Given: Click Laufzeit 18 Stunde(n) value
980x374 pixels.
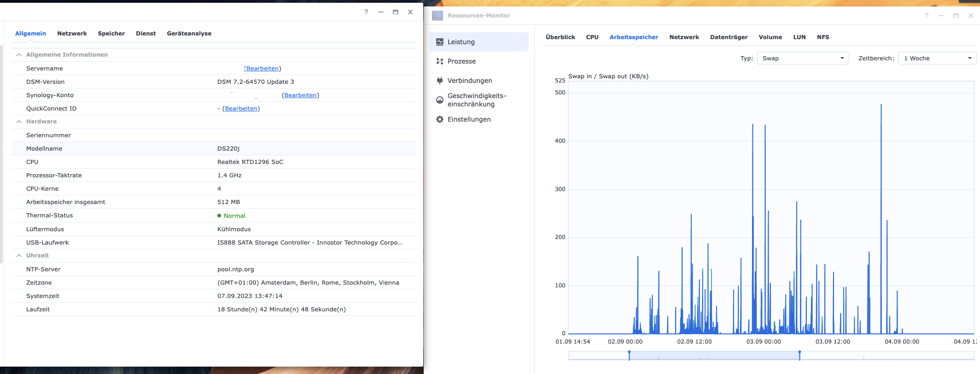Looking at the screenshot, I should tap(281, 310).
